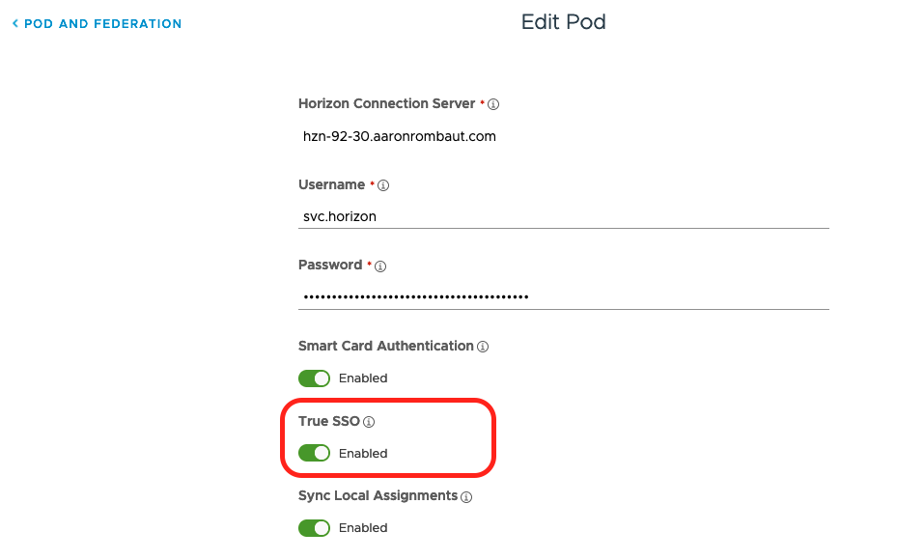Open the Password field info tooltip icon
Viewport: 924px width, 560px height.
(x=380, y=266)
